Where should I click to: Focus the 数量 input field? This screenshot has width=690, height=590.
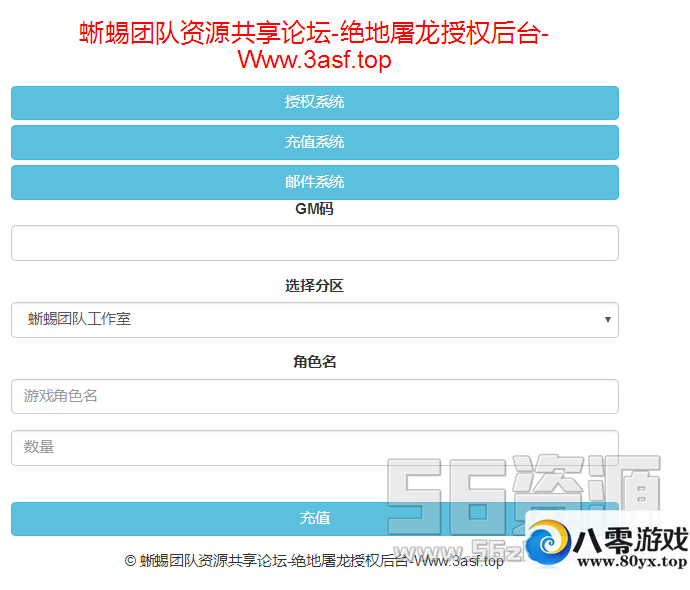click(x=315, y=448)
